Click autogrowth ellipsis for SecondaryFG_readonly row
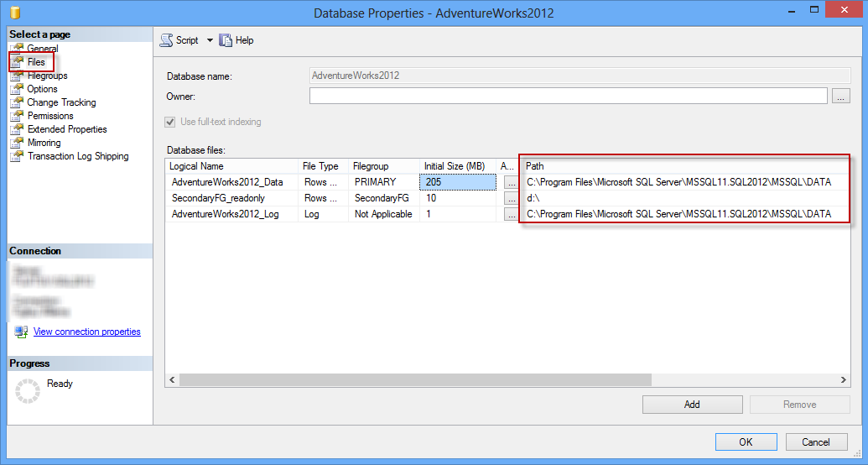 tap(511, 198)
